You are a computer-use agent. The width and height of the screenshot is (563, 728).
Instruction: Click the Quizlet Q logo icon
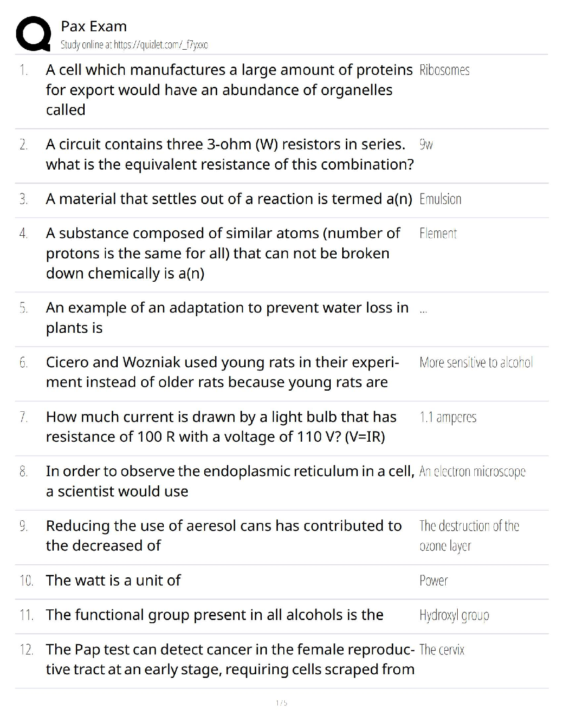click(33, 34)
